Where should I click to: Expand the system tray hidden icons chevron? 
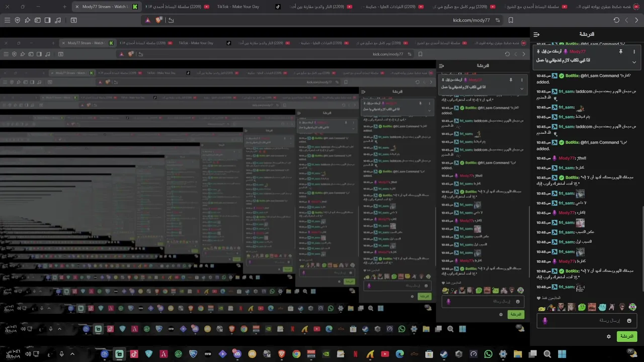(x=72, y=354)
